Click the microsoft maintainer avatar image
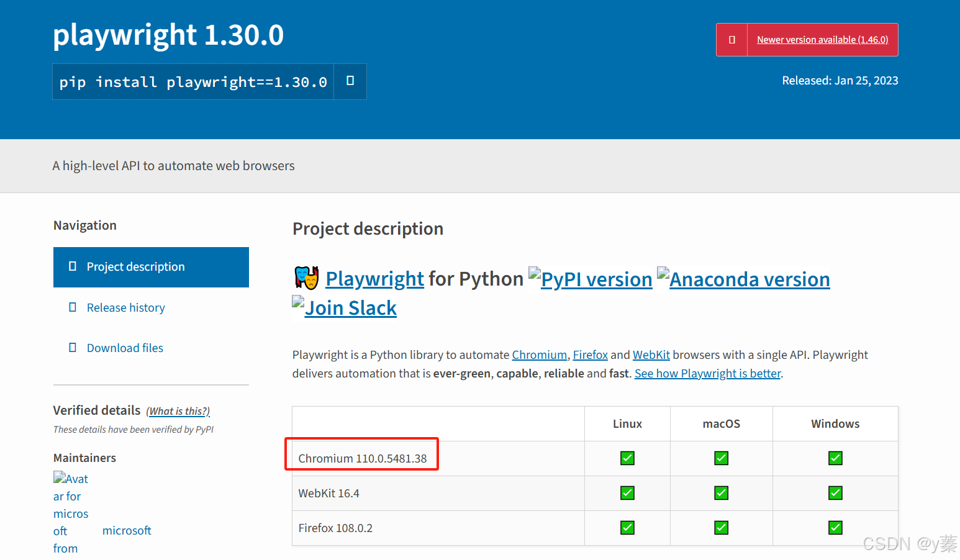 click(71, 513)
